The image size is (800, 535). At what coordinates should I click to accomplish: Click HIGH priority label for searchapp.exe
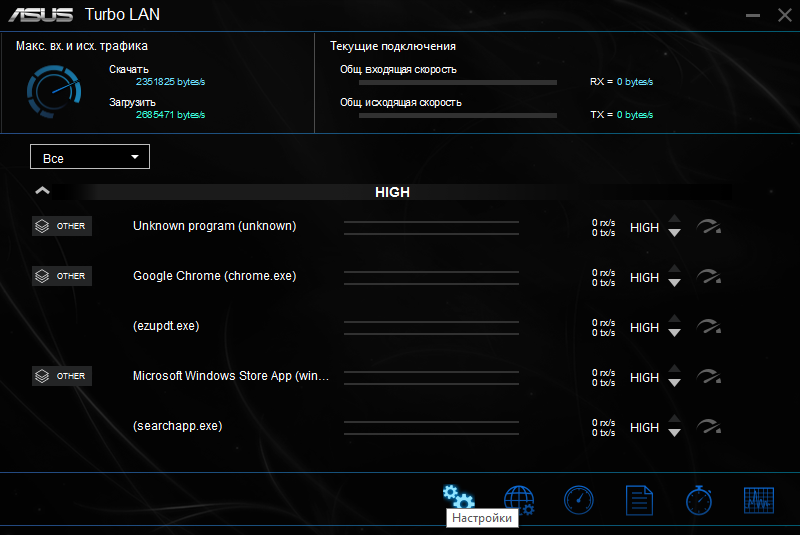(x=644, y=427)
